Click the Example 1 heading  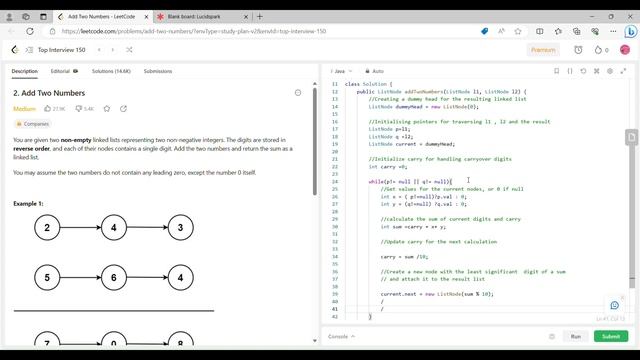pos(28,203)
